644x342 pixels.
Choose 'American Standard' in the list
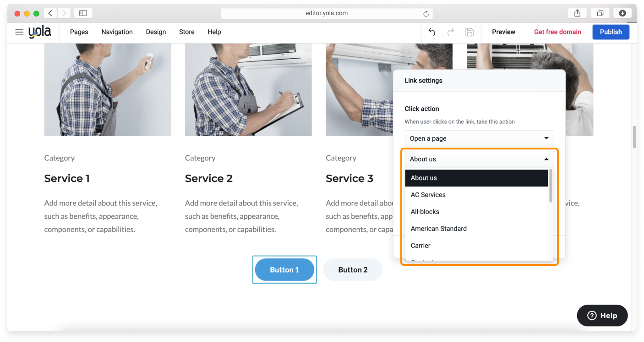438,229
